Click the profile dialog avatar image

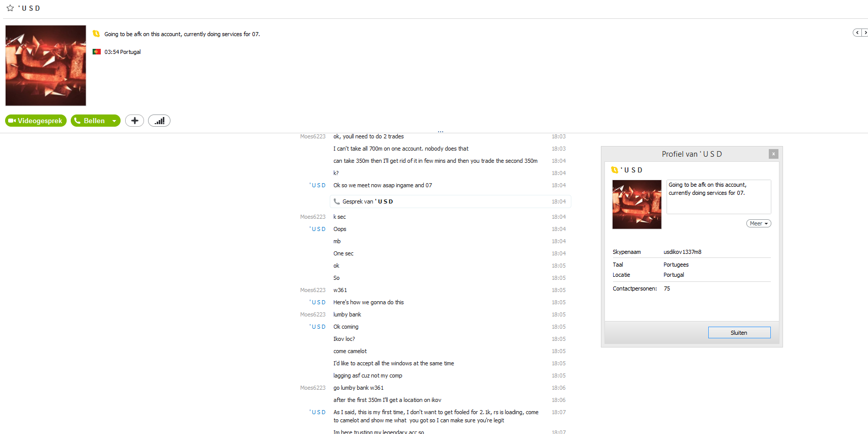point(637,205)
